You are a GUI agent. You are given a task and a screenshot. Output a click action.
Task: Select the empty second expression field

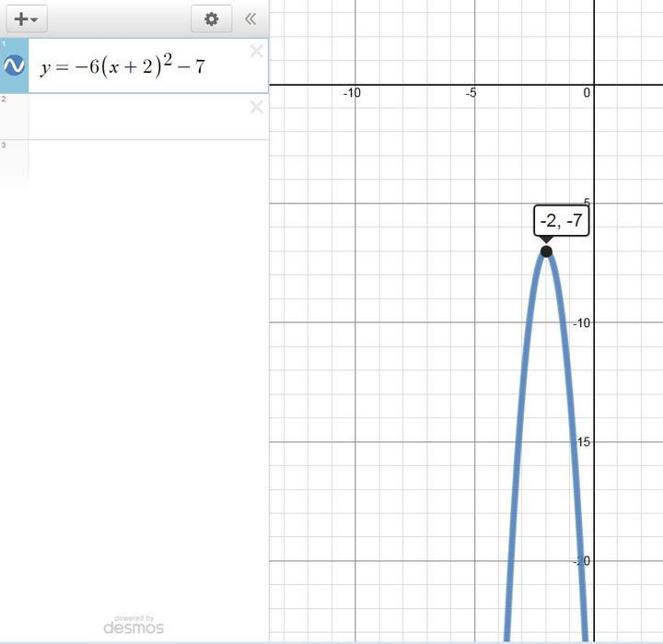[x=138, y=117]
